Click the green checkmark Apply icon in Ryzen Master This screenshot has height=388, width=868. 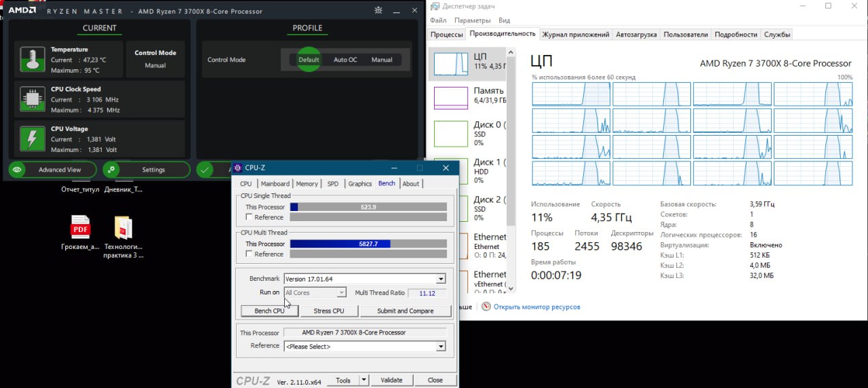click(205, 170)
